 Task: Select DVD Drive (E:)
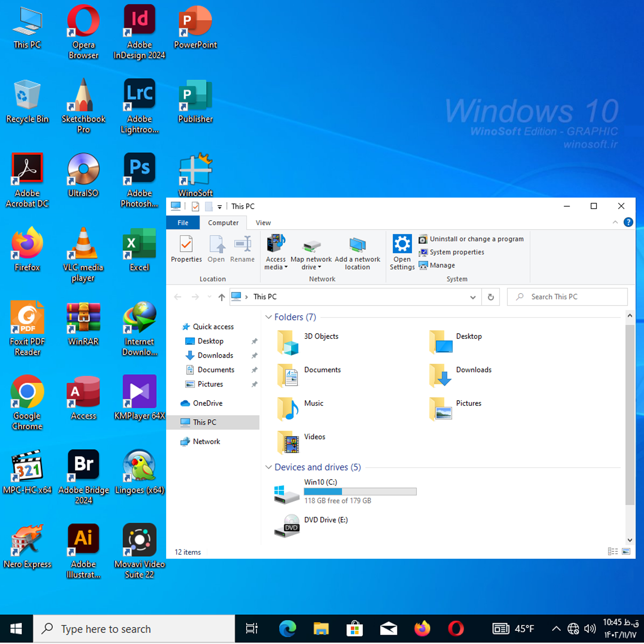(x=311, y=526)
